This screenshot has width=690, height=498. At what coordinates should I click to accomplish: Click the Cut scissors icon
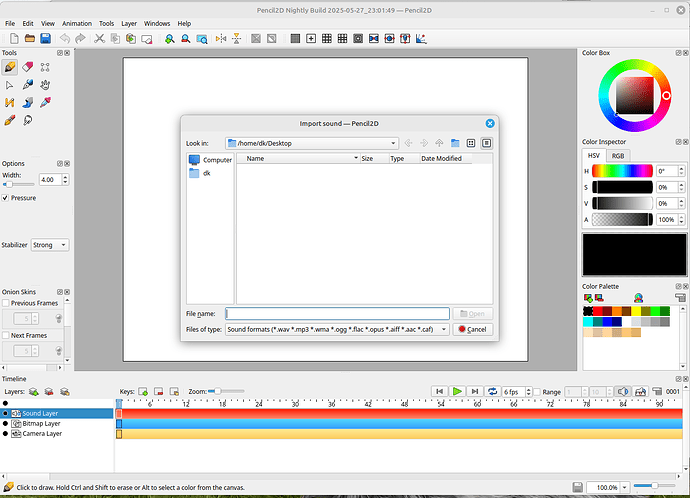point(99,39)
